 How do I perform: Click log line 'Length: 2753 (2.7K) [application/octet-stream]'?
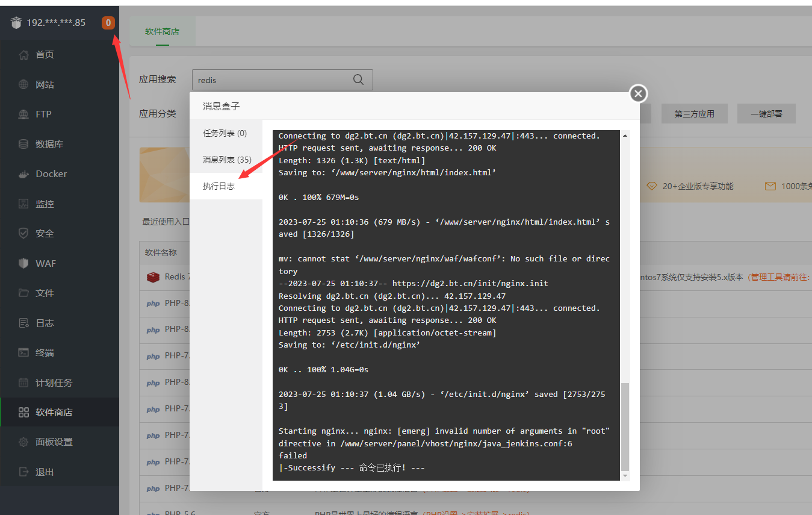pyautogui.click(x=387, y=332)
